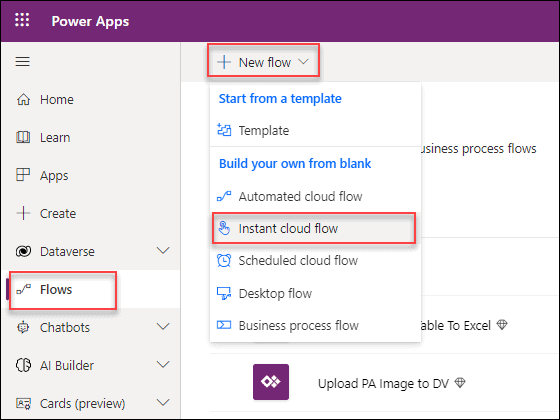The width and height of the screenshot is (560, 420).
Task: Click the New flow button label
Action: coord(265,62)
